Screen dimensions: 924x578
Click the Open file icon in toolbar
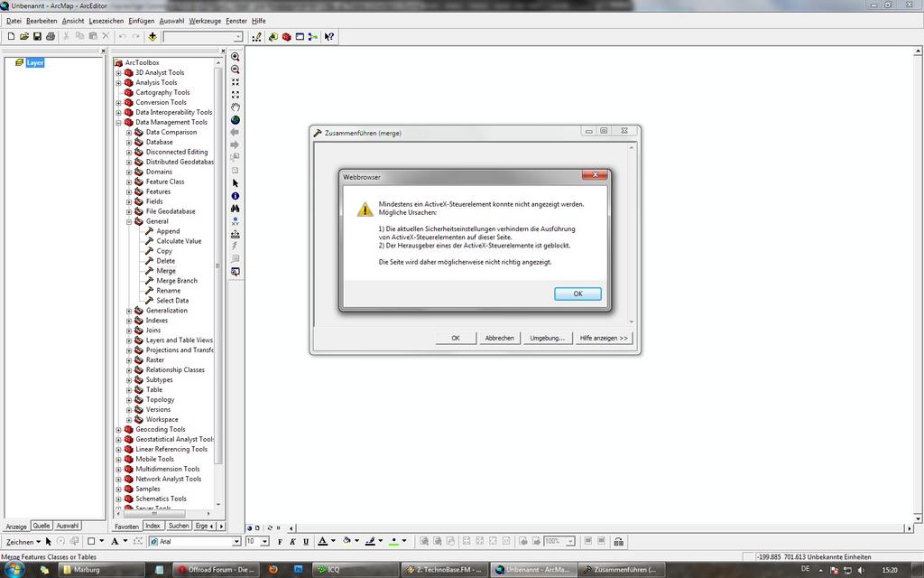24,36
